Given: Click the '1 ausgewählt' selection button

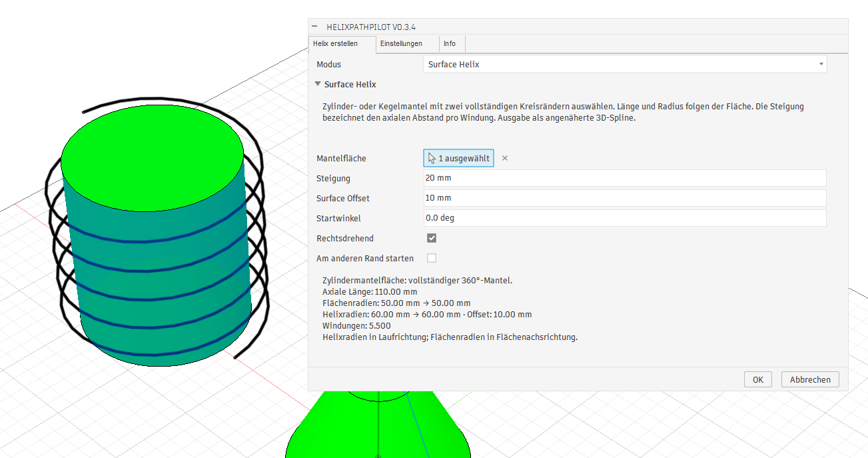Looking at the screenshot, I should pos(459,158).
